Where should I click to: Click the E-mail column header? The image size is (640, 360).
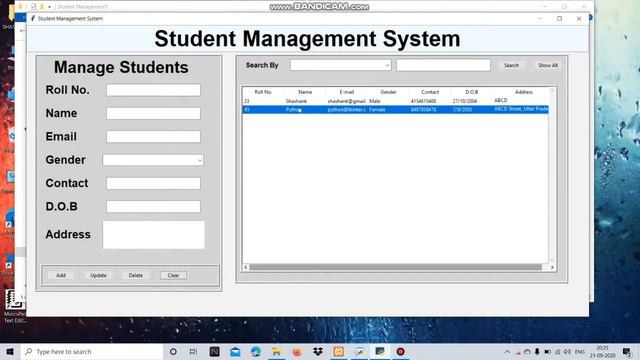tap(347, 92)
